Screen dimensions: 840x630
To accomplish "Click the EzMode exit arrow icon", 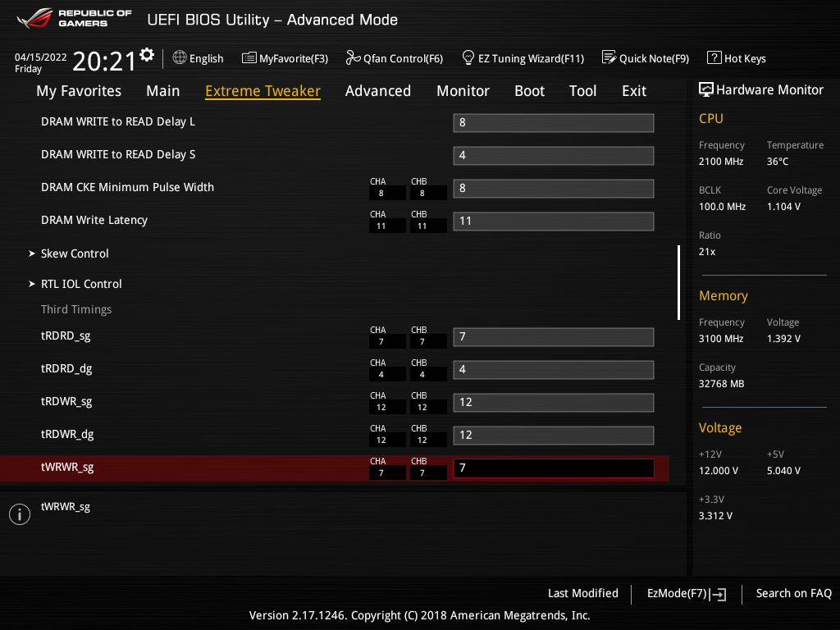I will tap(719, 594).
